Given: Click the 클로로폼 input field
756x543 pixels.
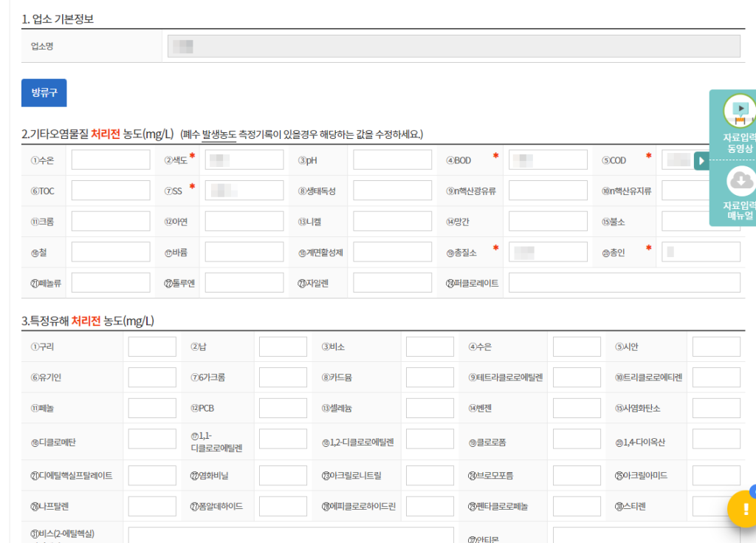Looking at the screenshot, I should pos(577,440).
